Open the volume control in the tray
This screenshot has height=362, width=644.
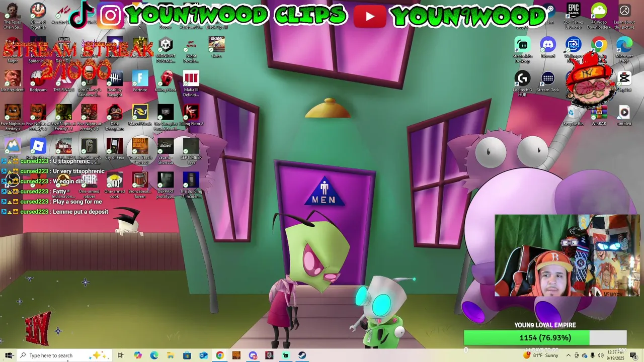(x=600, y=355)
